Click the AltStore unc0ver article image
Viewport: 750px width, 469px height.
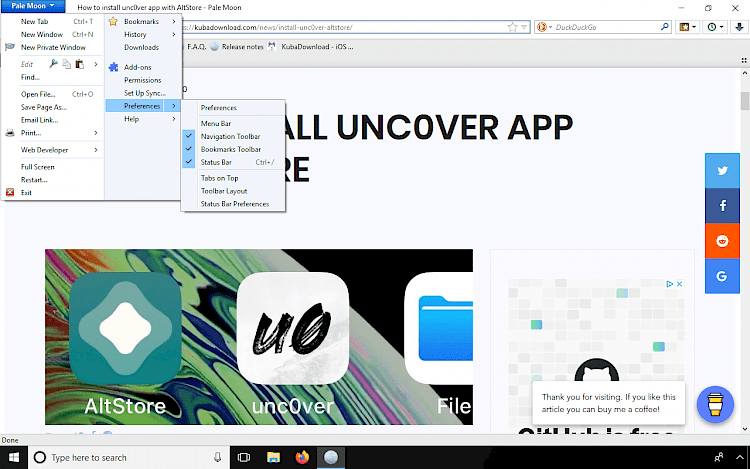click(x=259, y=337)
